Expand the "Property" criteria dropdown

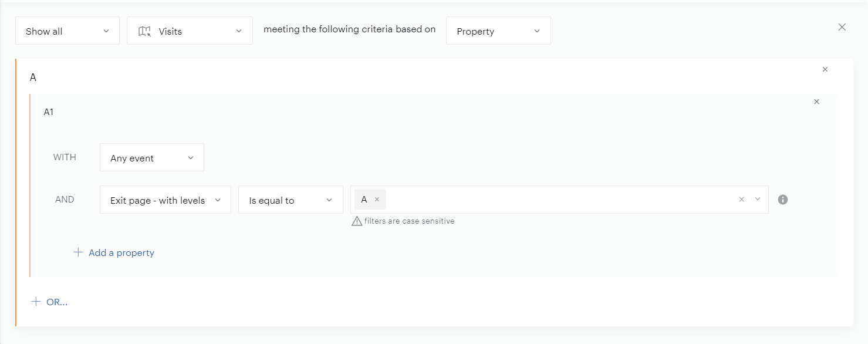tap(498, 31)
